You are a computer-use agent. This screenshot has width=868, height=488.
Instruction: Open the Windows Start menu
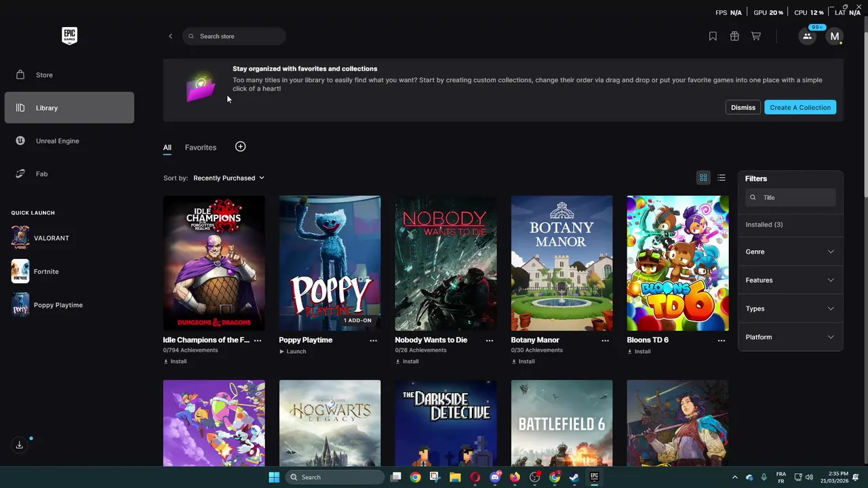pos(274,477)
